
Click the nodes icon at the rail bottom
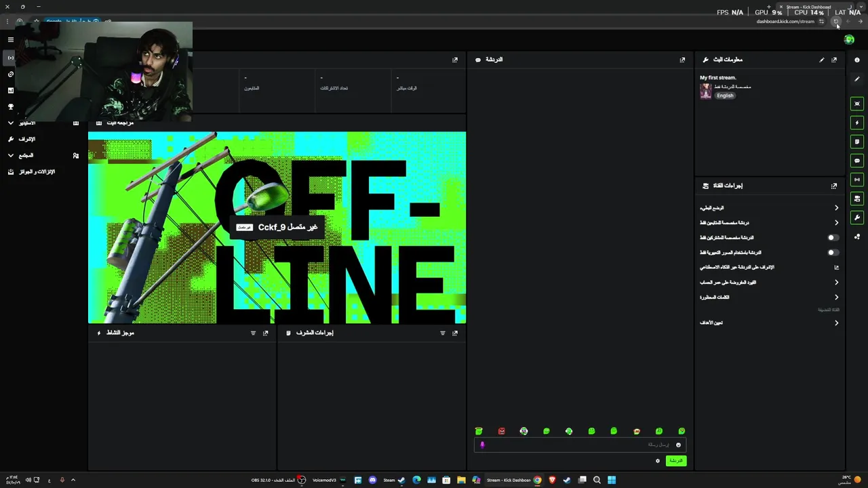[x=857, y=237]
